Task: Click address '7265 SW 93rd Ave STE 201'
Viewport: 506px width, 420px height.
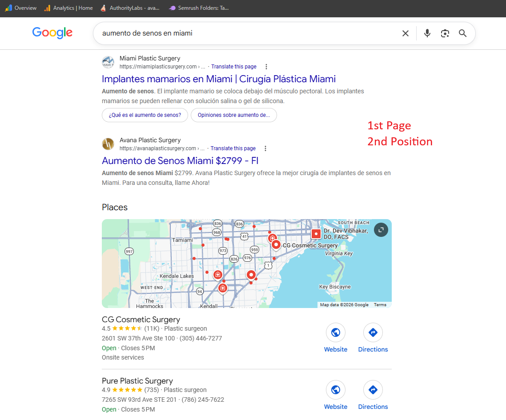Action: [139, 400]
